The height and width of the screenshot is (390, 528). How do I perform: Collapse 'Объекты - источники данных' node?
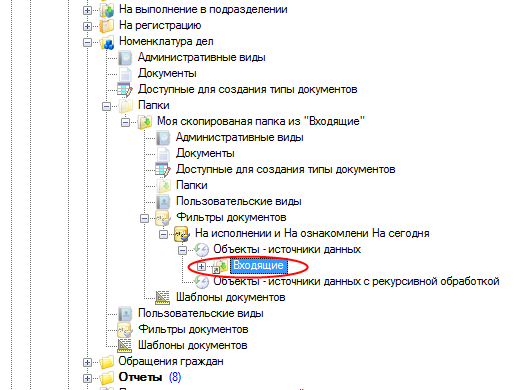click(x=182, y=250)
